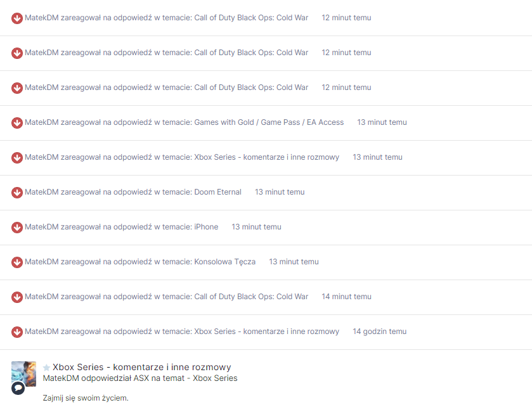The width and height of the screenshot is (532, 412).
Task: Go to the Konsolowa Tęcza topic
Action: (x=224, y=262)
